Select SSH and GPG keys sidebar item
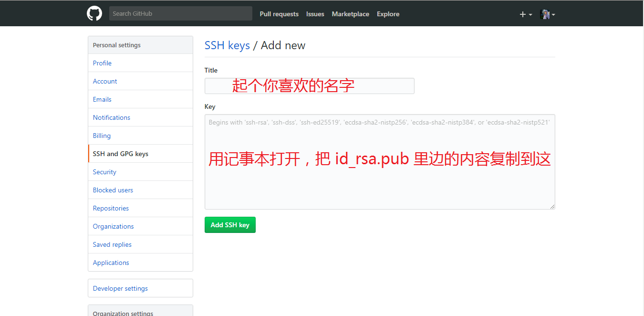Screen dimensions: 644x316 tap(121, 154)
